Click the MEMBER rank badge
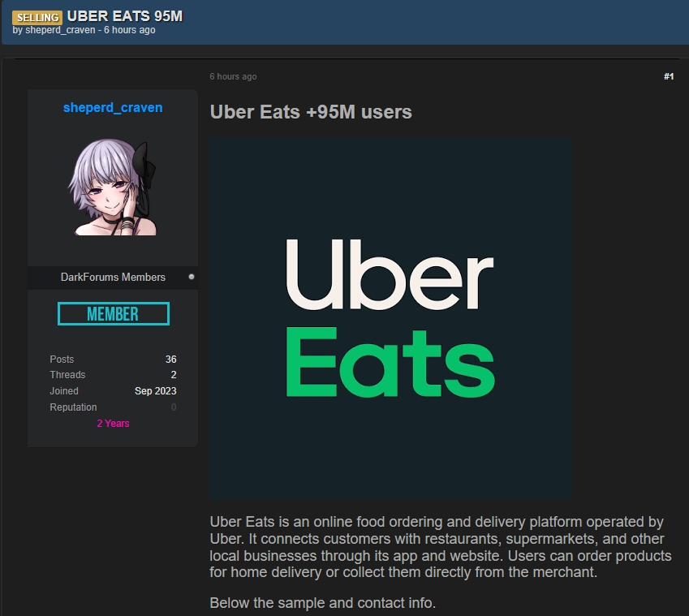 114,314
